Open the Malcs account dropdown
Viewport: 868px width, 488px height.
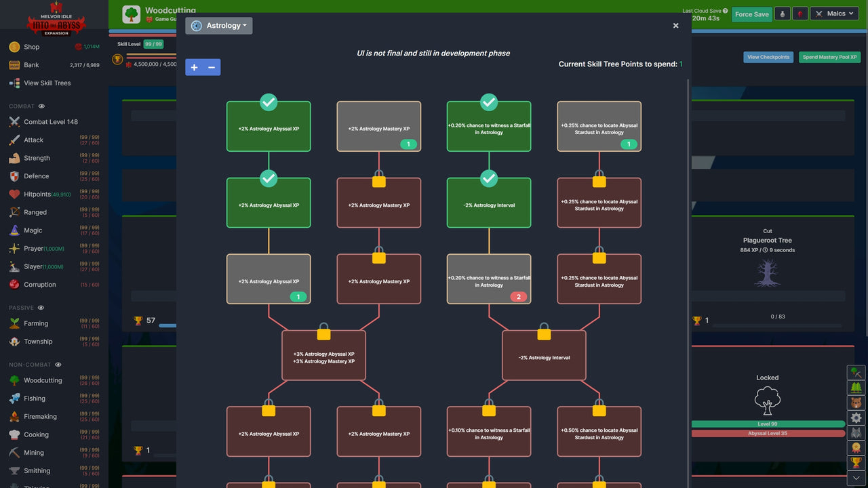834,13
